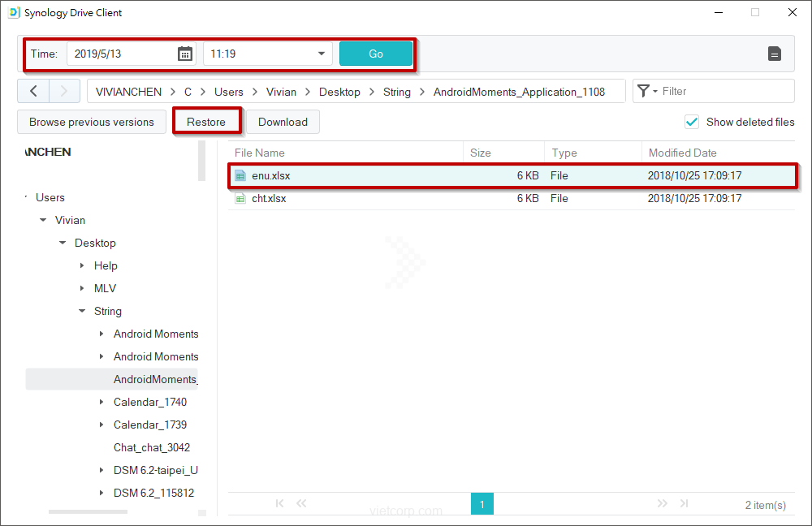812x526 pixels.
Task: Click the teal Go button
Action: pyautogui.click(x=376, y=54)
